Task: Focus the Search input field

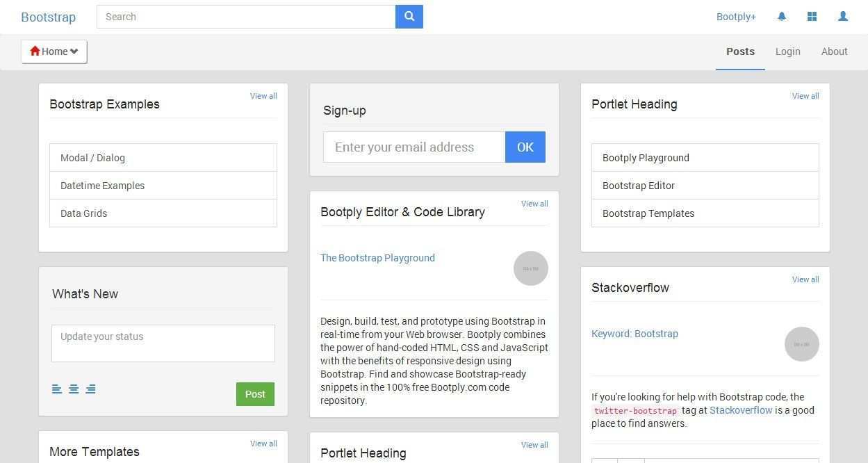Action: (x=246, y=17)
